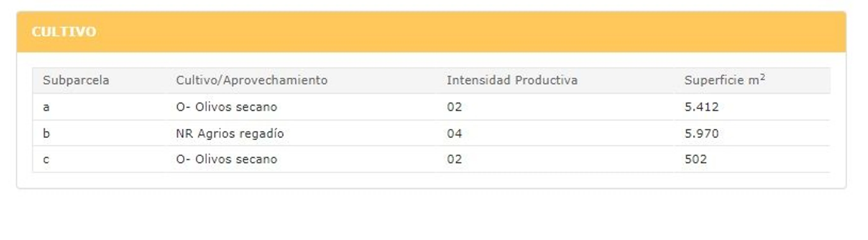Click the Superficie m² column header
This screenshot has width=868, height=240.
tap(725, 80)
